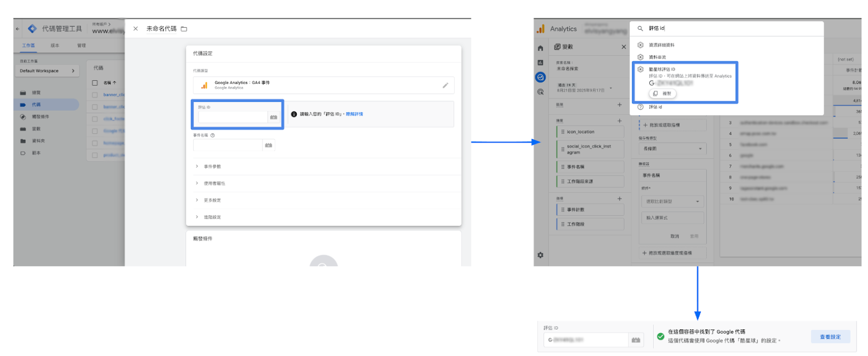Click the help icon next to 事件名稱
The height and width of the screenshot is (356, 868).
tap(213, 135)
